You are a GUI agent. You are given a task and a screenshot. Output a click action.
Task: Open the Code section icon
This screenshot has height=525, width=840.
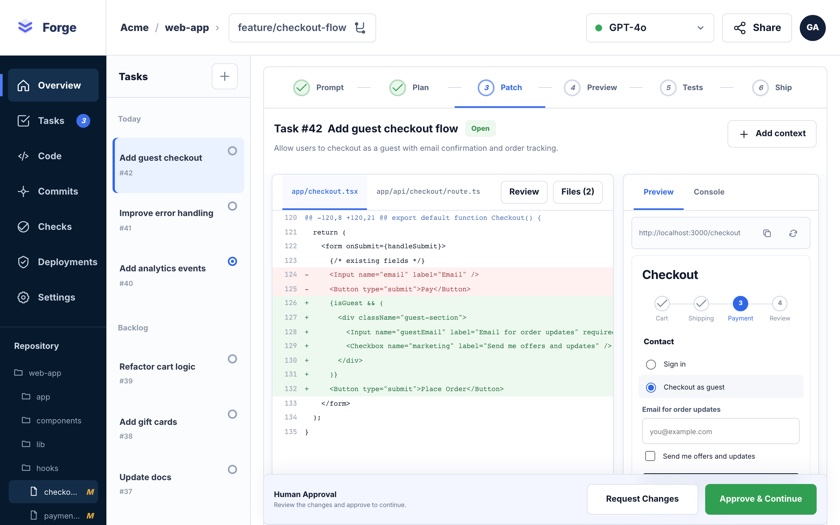pyautogui.click(x=23, y=156)
